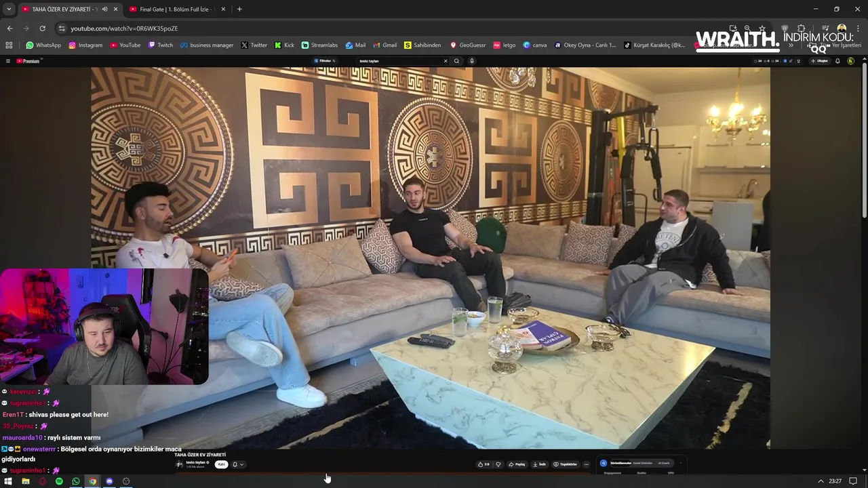
Task: Share the video via Paylaş
Action: tap(517, 464)
